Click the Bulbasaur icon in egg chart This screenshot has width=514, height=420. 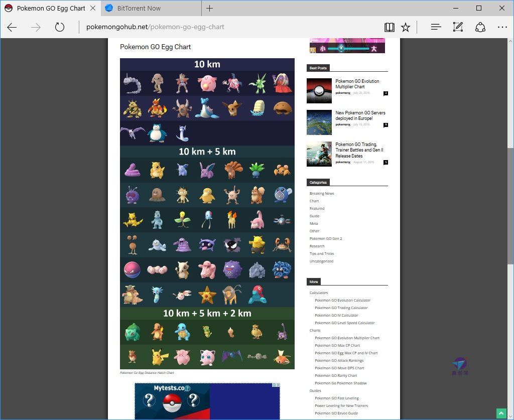coord(133,332)
